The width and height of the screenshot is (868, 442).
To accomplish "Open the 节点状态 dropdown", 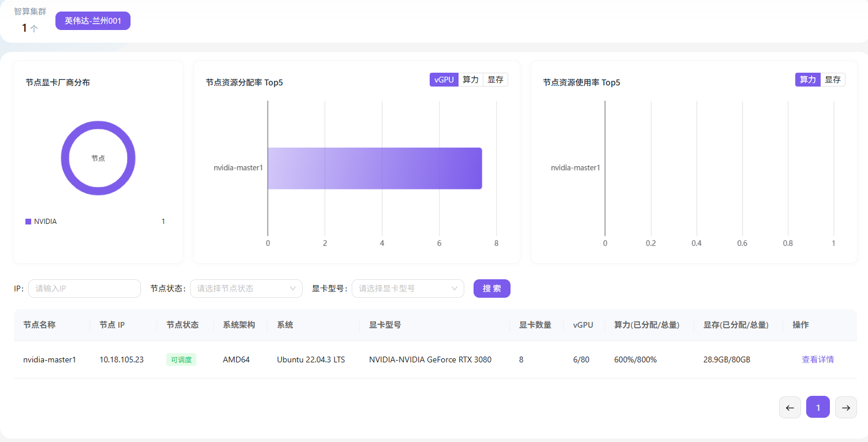I will click(x=246, y=289).
